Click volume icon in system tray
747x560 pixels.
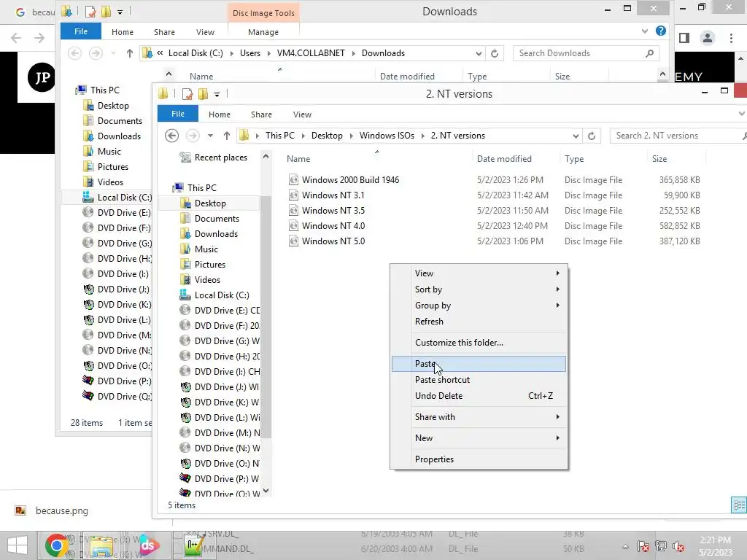[678, 546]
